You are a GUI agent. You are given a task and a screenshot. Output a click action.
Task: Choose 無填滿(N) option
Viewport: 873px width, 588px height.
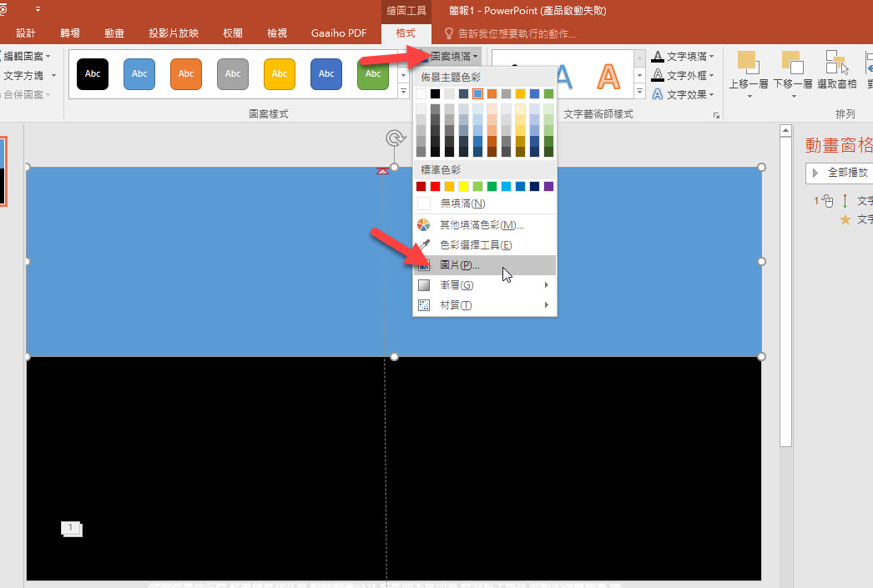(x=484, y=203)
